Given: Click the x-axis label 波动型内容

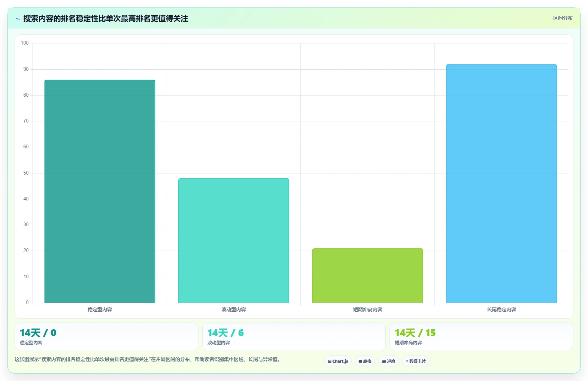Looking at the screenshot, I should point(234,309).
